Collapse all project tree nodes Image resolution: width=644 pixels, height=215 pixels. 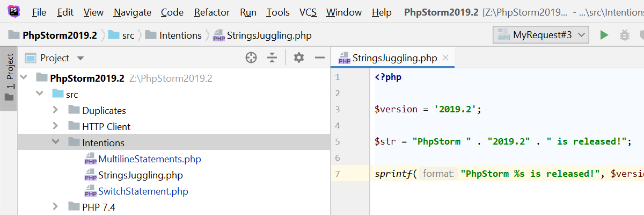[x=272, y=58]
